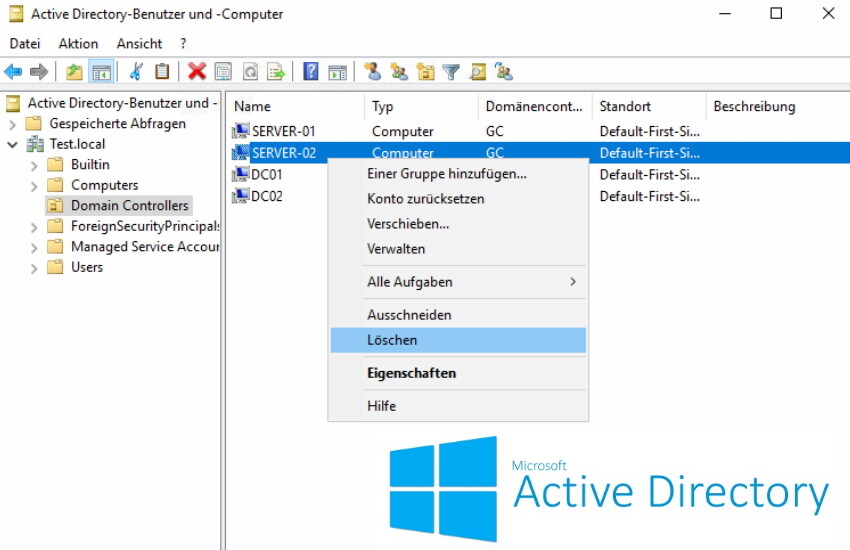The image size is (850, 550).
Task: Sort by the Beschreibung column header
Action: pyautogui.click(x=778, y=106)
